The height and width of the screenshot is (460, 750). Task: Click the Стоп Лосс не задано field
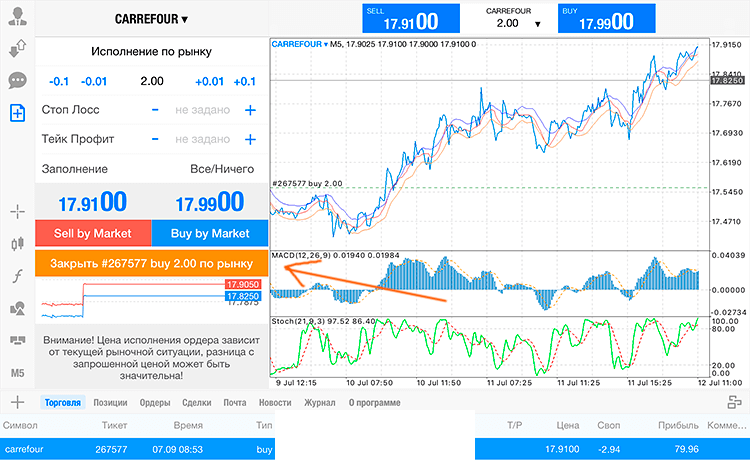pos(202,110)
